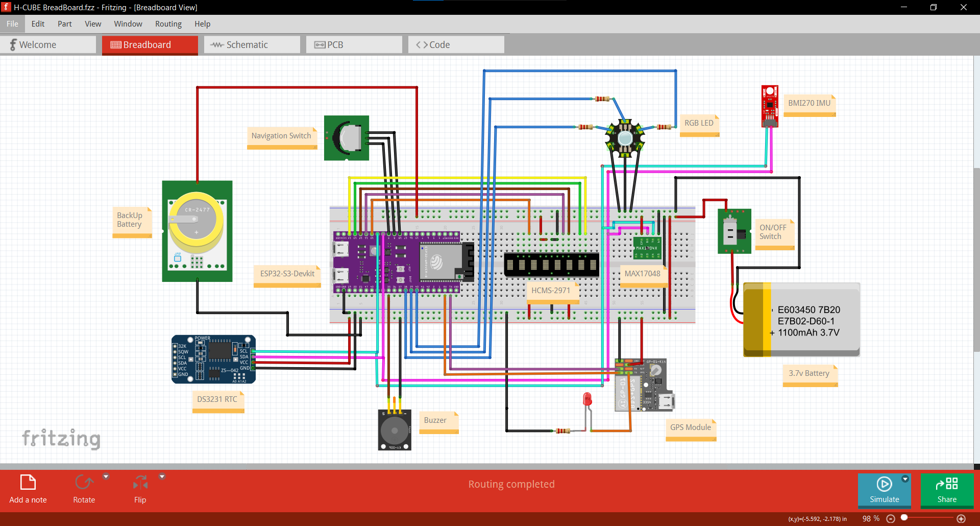The width and height of the screenshot is (980, 526).
Task: Select the DS3231 RTC note label
Action: 218,402
